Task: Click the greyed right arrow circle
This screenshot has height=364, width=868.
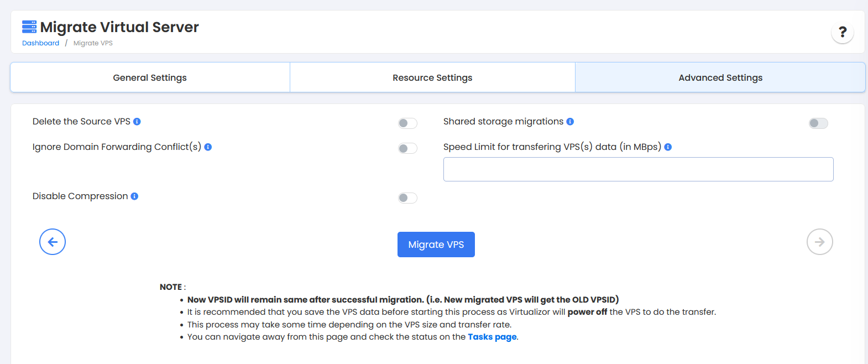Action: tap(819, 242)
